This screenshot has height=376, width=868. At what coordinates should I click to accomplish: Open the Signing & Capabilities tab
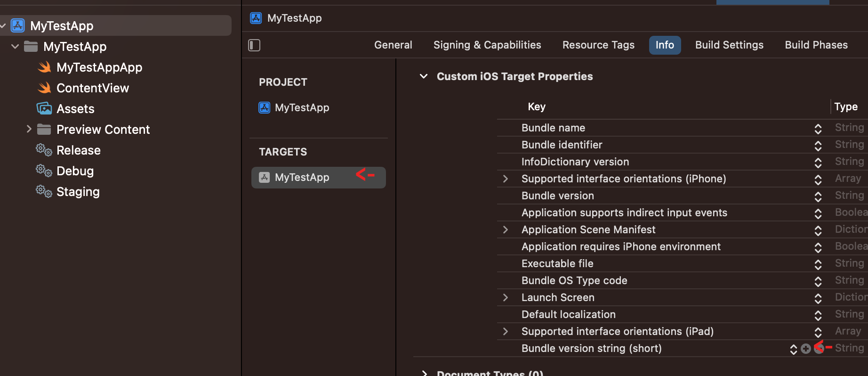click(x=487, y=45)
